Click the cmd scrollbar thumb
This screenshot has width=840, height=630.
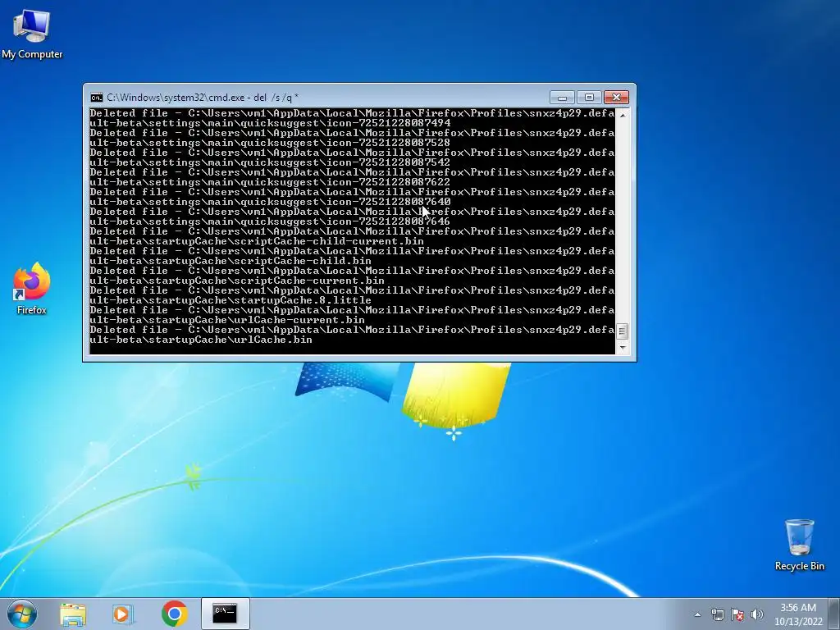622,331
